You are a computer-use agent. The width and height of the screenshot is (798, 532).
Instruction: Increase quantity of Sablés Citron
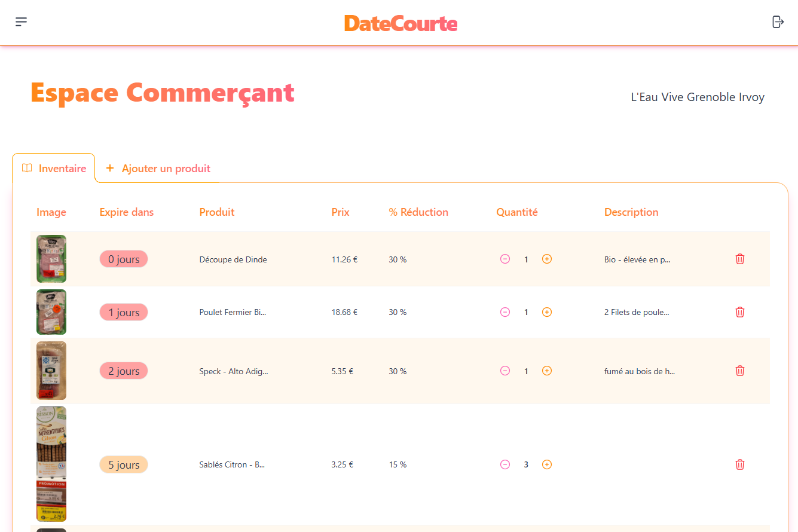point(547,464)
